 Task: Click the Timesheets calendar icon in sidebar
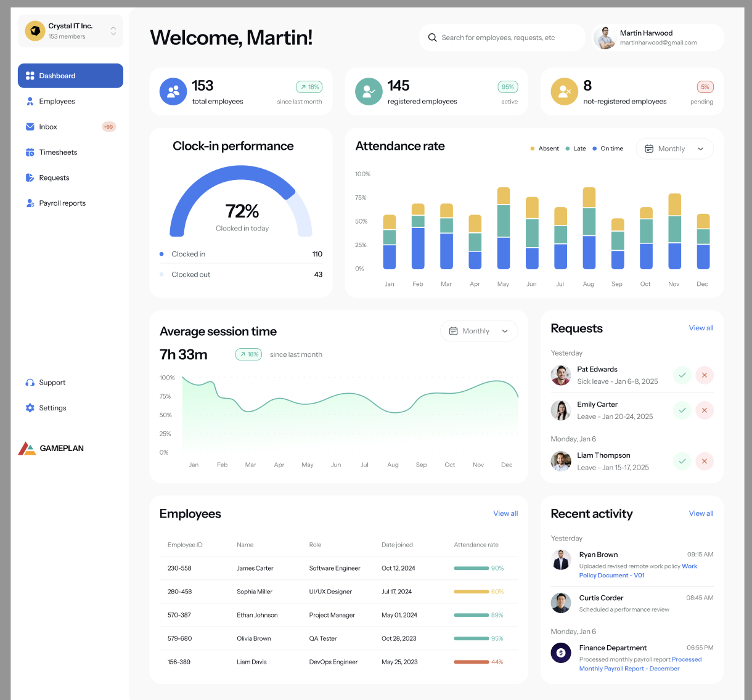click(30, 152)
